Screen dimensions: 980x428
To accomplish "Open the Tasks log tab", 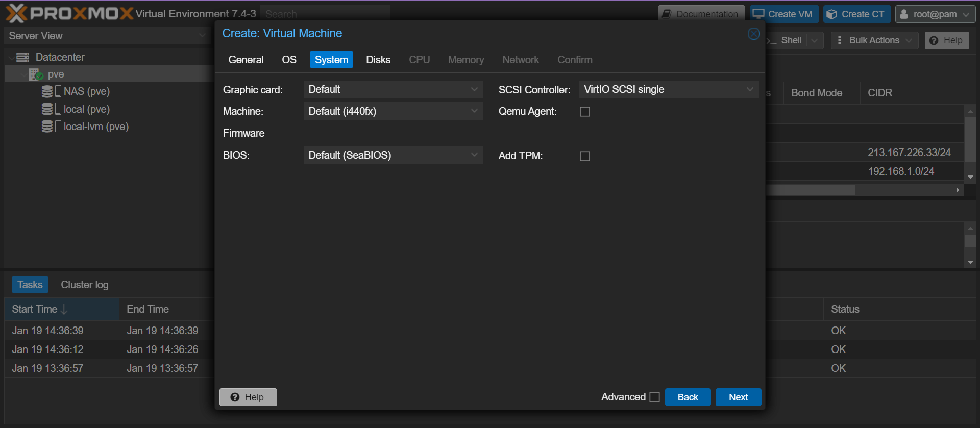I will 30,285.
